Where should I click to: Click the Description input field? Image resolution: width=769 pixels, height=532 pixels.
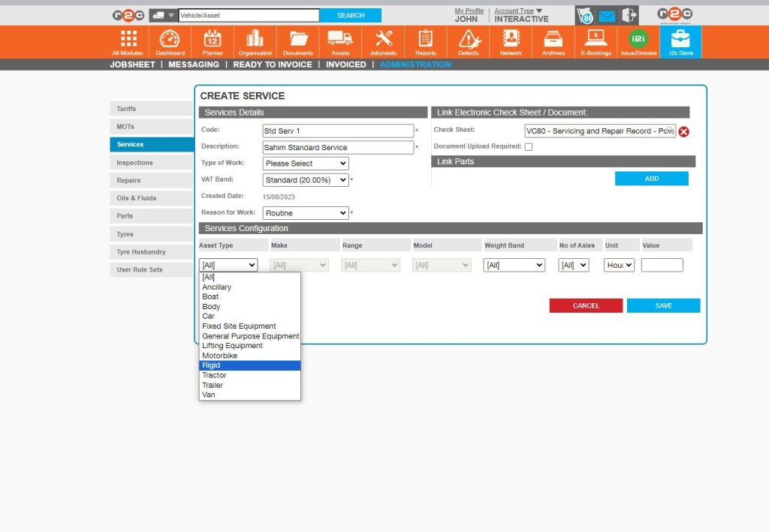338,148
